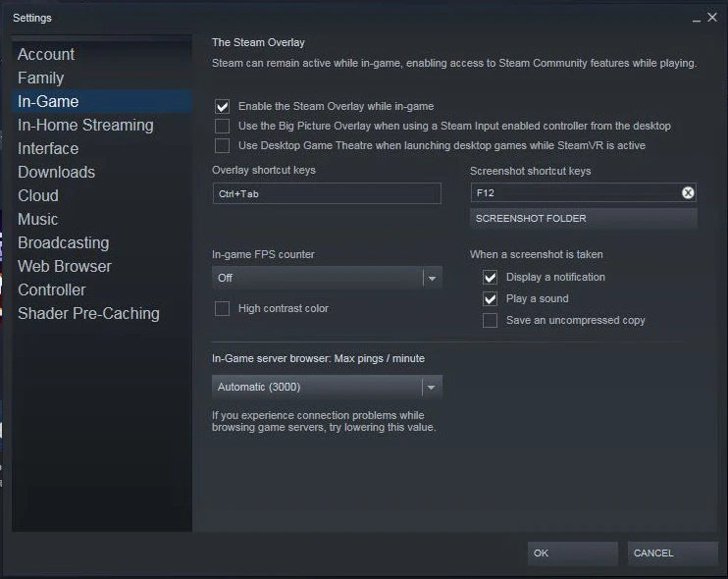The width and height of the screenshot is (728, 579).
Task: Click the SCREENSHOT FOLDER button
Action: click(583, 218)
